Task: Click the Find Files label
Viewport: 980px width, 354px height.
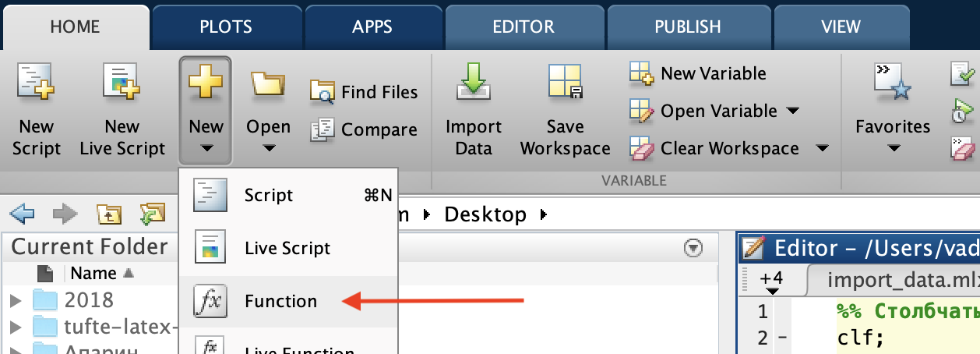Action: (379, 92)
